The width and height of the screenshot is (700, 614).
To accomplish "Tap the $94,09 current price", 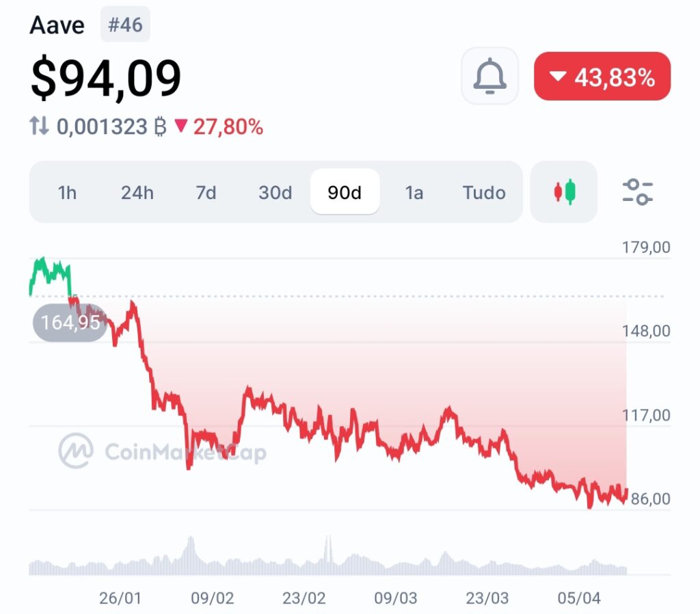I will tap(106, 77).
